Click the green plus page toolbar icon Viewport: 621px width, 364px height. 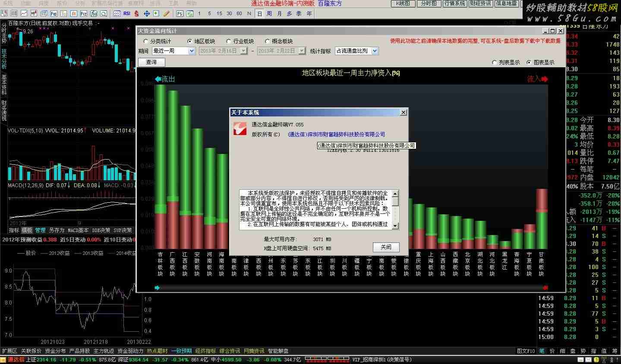156,13
